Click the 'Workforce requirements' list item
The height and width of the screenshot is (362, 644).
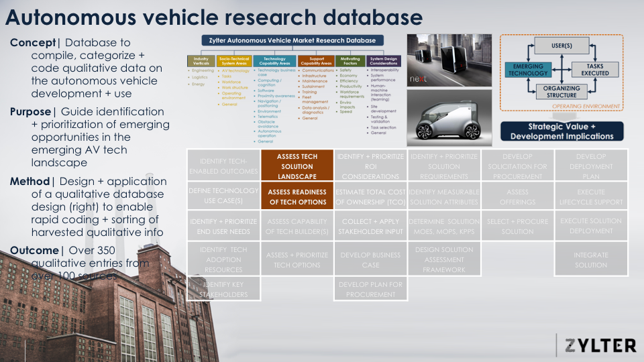coord(352,94)
